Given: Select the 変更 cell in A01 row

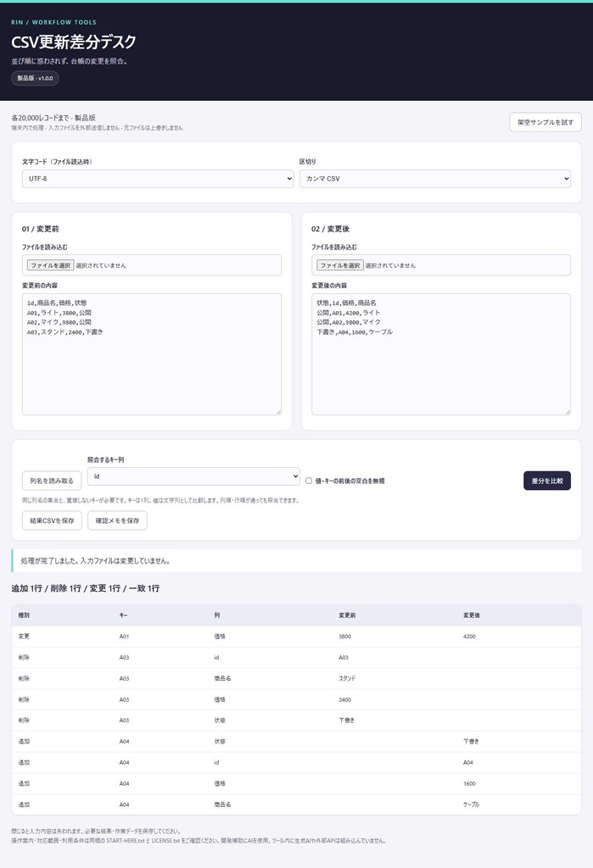Looking at the screenshot, I should tap(24, 636).
